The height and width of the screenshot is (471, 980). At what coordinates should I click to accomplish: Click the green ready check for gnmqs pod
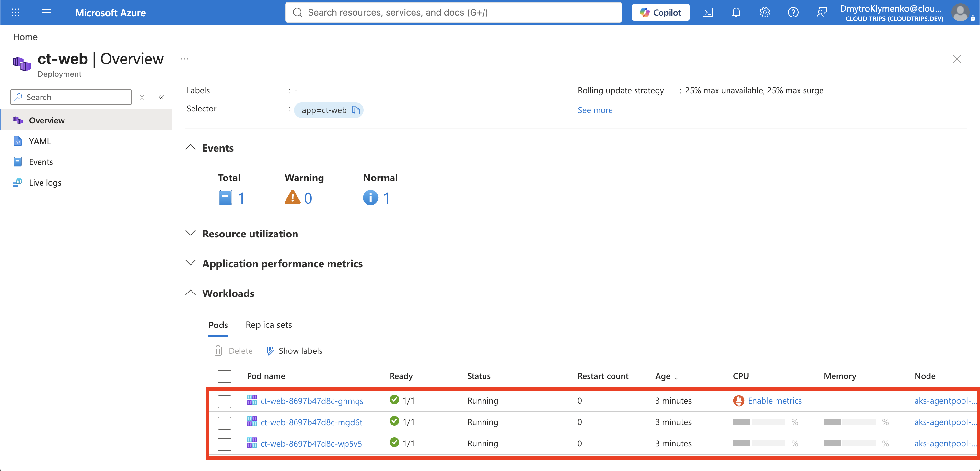[394, 399]
